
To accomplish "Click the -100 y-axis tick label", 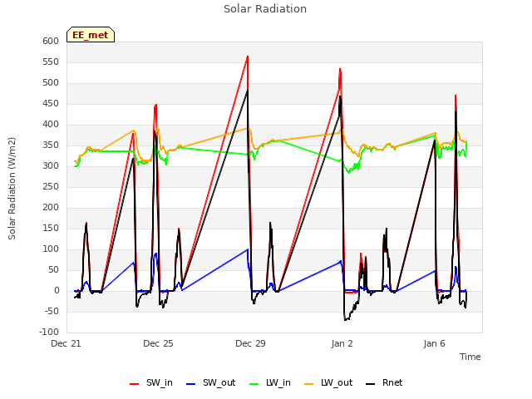I will click(49, 332).
